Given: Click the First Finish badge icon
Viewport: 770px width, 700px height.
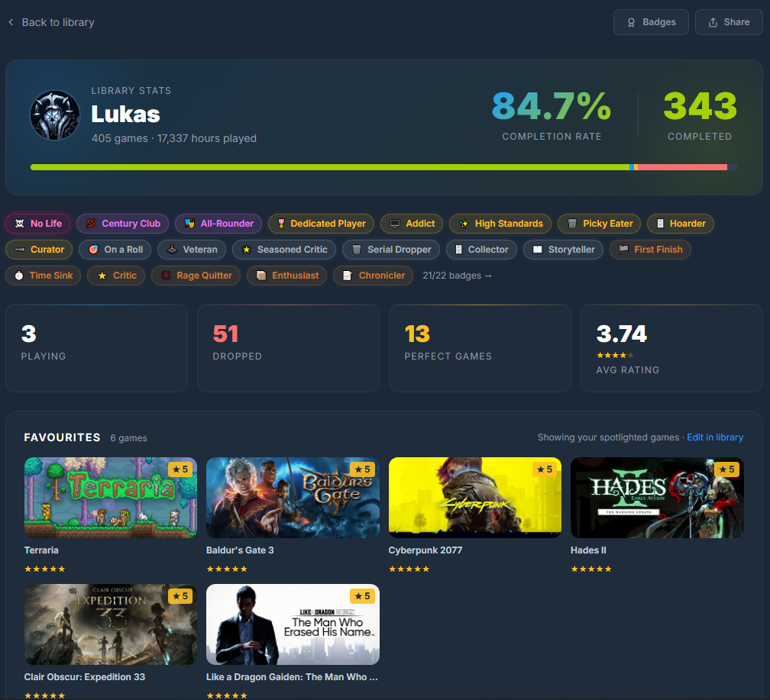Looking at the screenshot, I should [622, 250].
